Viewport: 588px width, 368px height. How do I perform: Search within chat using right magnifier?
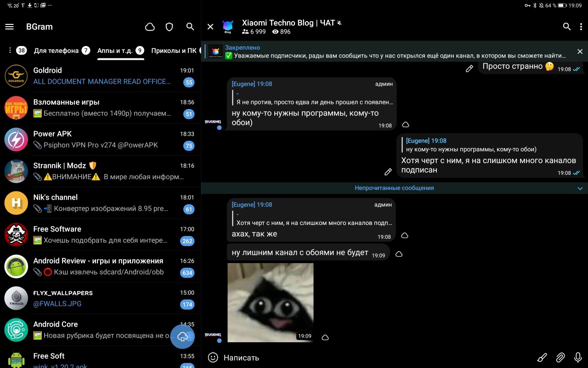coord(567,27)
